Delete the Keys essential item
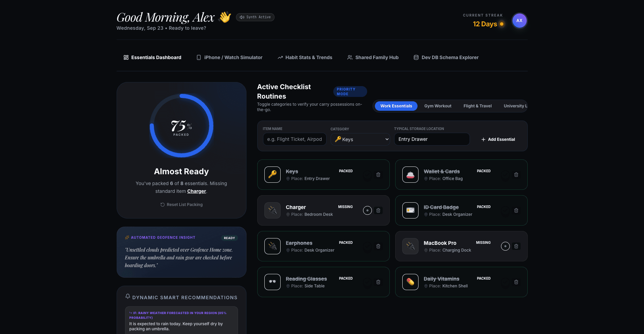This screenshot has height=334, width=644. [x=378, y=175]
